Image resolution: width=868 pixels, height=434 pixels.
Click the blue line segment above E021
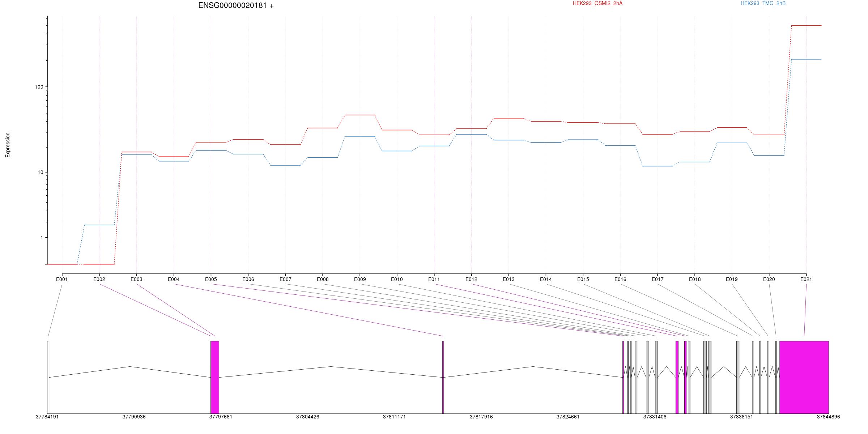click(x=806, y=59)
